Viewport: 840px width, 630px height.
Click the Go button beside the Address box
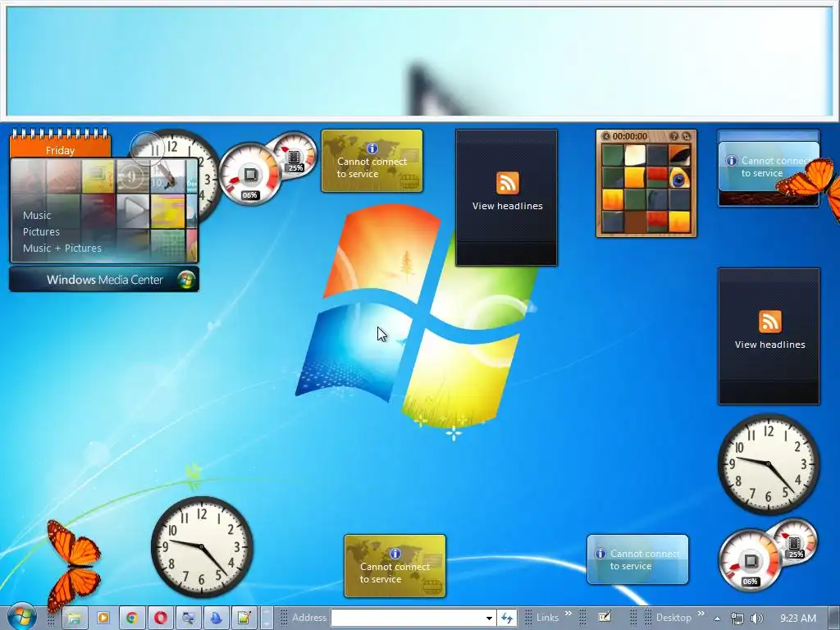coord(507,618)
